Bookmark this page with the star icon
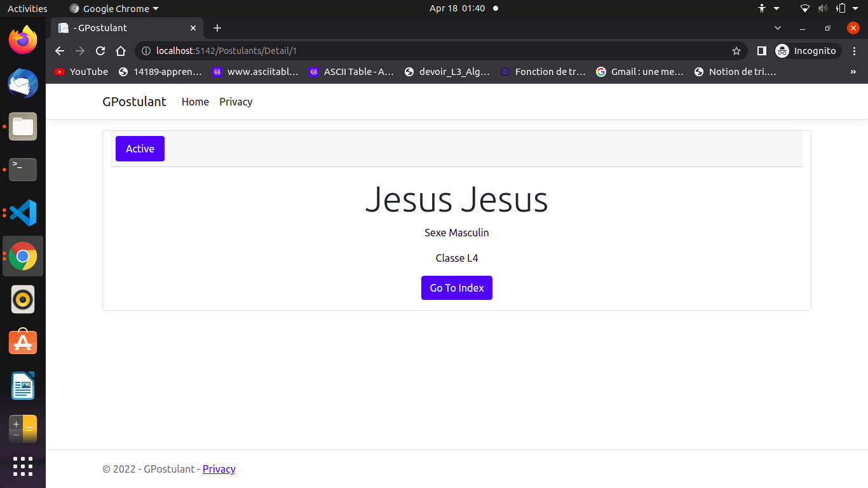 [736, 51]
